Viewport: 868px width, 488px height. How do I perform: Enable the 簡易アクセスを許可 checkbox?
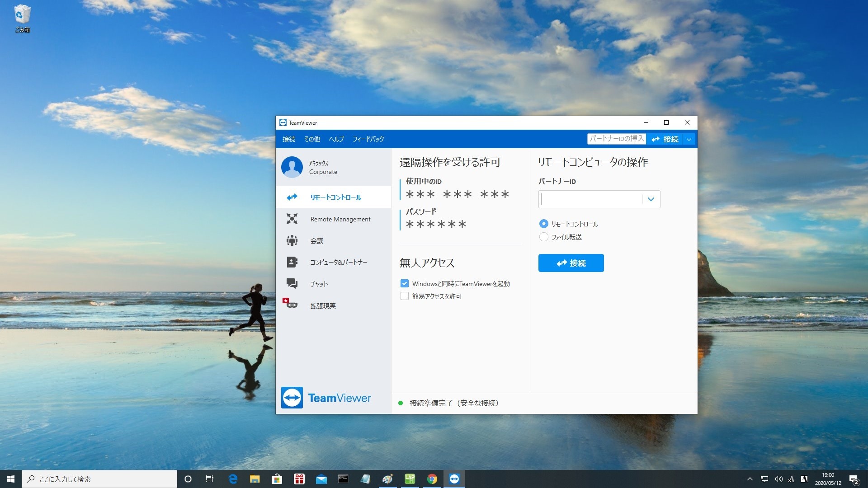click(405, 296)
